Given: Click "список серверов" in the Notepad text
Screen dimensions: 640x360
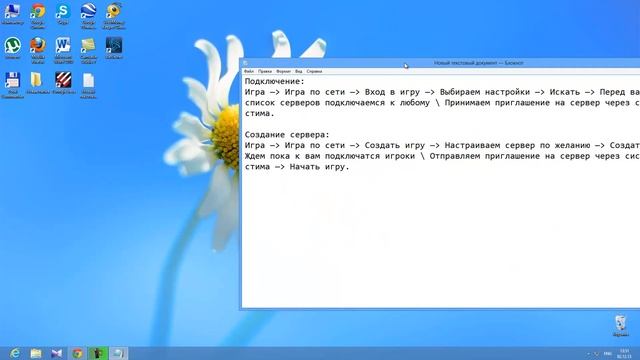Looking at the screenshot, I should (x=282, y=103).
